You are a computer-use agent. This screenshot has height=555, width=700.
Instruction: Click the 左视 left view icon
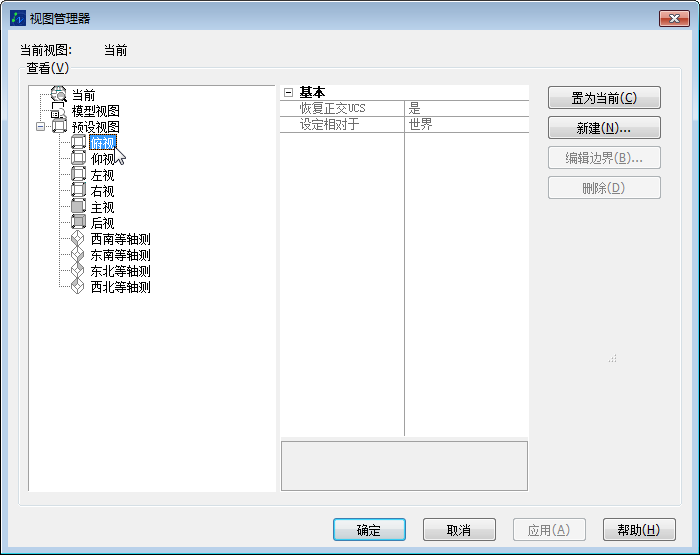click(x=79, y=175)
